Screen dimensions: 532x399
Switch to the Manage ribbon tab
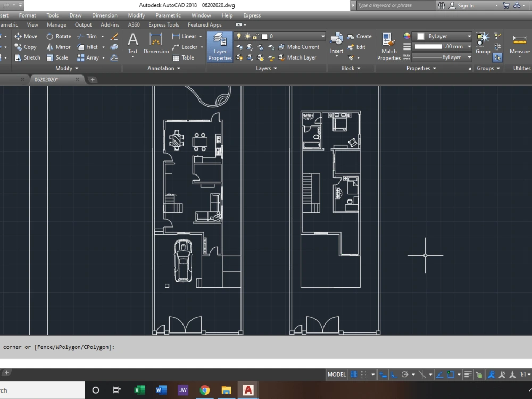tap(56, 25)
